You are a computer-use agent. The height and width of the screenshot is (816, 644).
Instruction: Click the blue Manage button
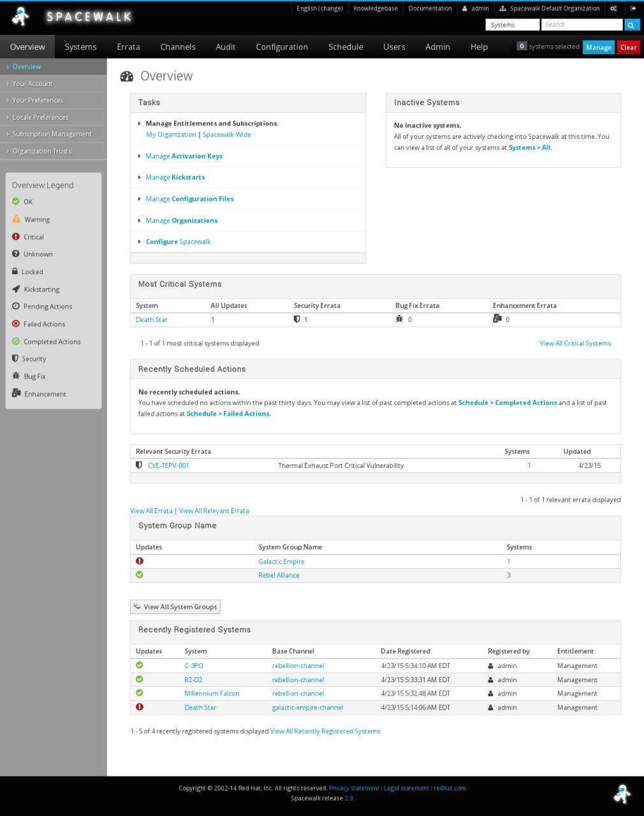(598, 47)
